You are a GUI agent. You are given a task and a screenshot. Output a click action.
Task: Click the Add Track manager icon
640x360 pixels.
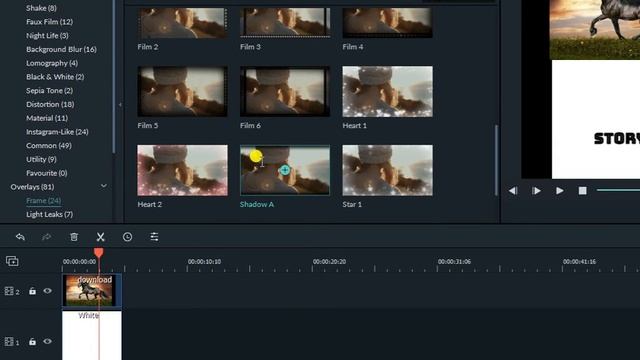coord(12,261)
